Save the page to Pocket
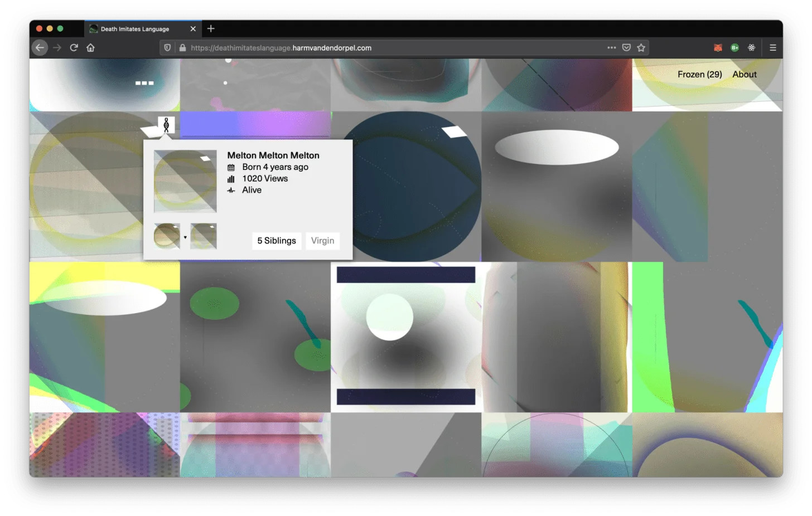The width and height of the screenshot is (812, 516). pyautogui.click(x=626, y=48)
